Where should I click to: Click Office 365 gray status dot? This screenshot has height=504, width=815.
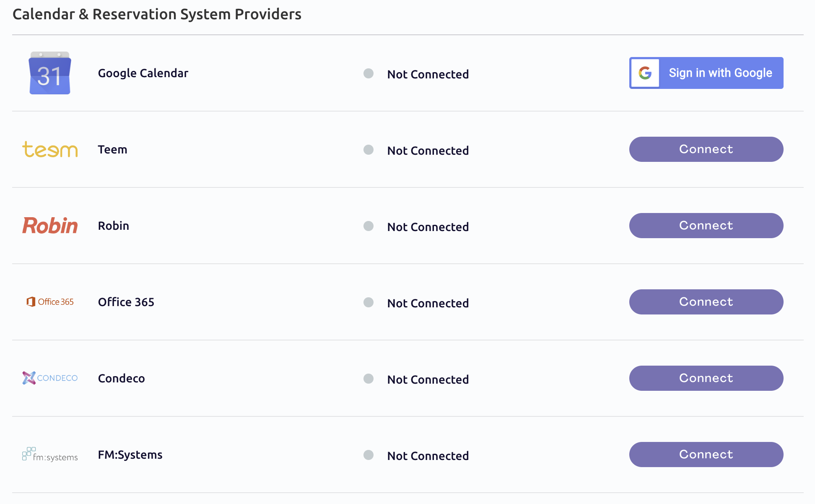[x=369, y=302]
